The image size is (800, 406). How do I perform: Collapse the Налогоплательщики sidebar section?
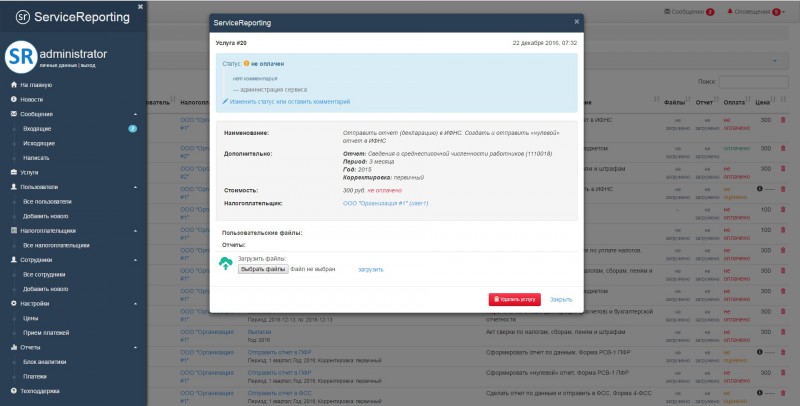[x=136, y=231]
